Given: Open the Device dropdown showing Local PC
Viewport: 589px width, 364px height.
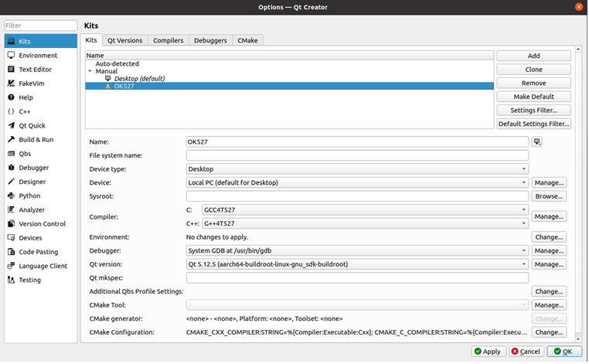Looking at the screenshot, I should [x=357, y=182].
